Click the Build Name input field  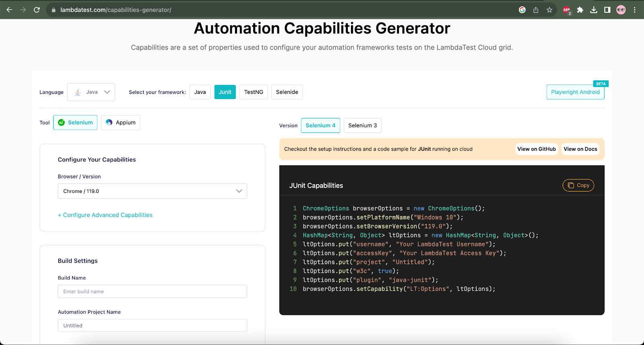152,291
